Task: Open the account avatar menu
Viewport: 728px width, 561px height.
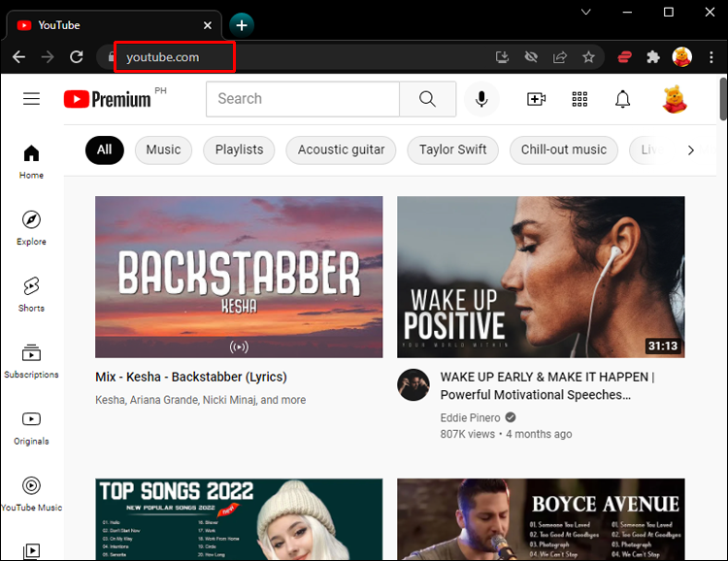Action: (x=674, y=99)
